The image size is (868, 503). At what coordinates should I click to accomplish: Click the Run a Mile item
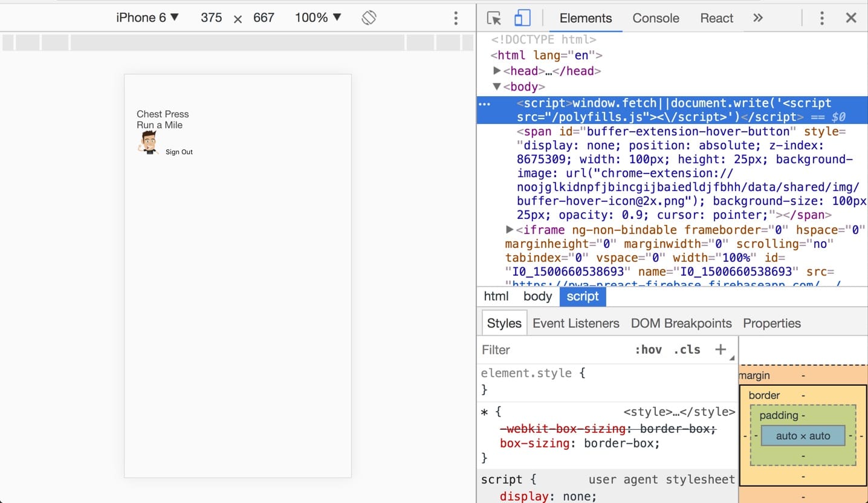tap(160, 125)
